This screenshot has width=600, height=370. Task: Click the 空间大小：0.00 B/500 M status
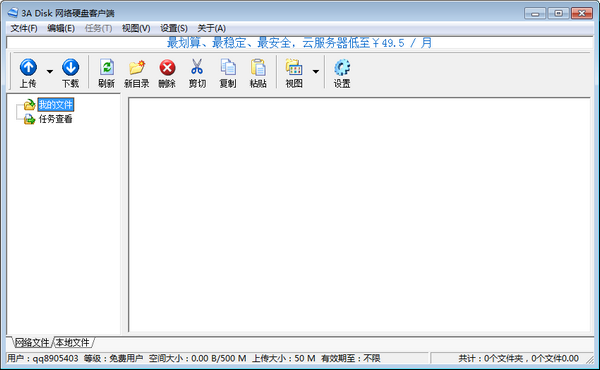coord(197,359)
